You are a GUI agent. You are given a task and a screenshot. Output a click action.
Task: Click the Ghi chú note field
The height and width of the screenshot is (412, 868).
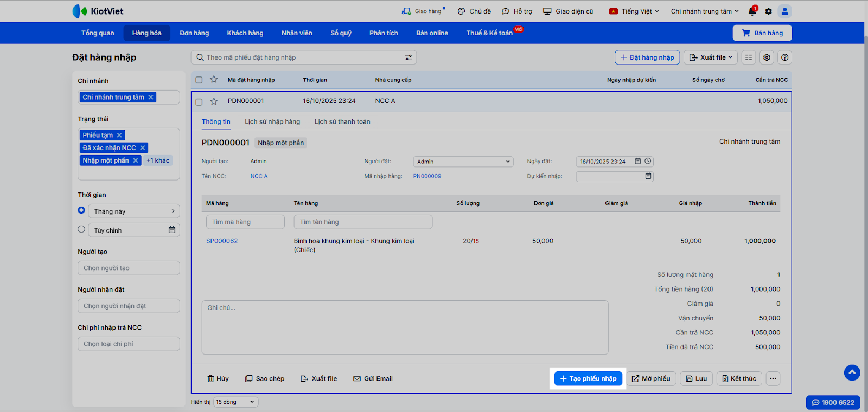(x=405, y=327)
